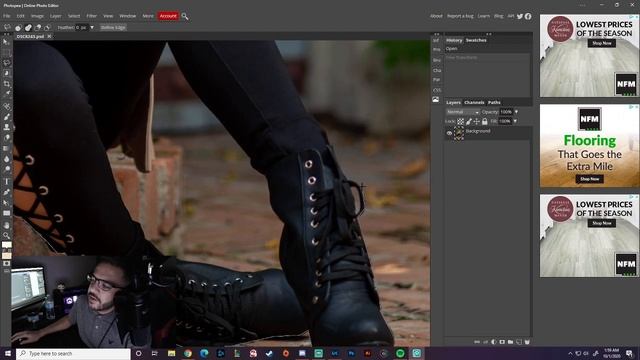Select the Move tool
This screenshot has width=640, height=360.
point(6,42)
